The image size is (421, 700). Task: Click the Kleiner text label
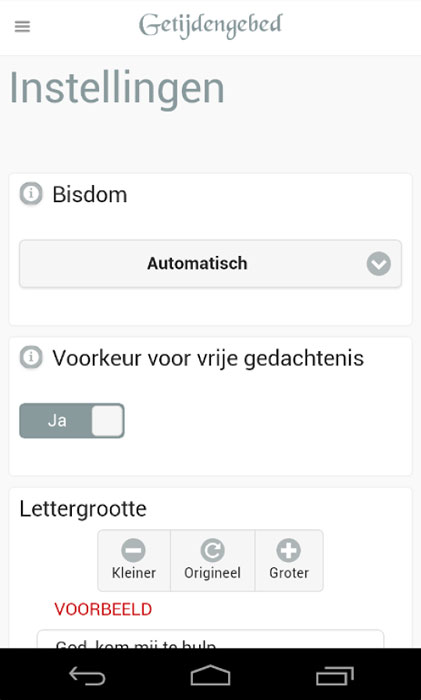click(x=133, y=573)
